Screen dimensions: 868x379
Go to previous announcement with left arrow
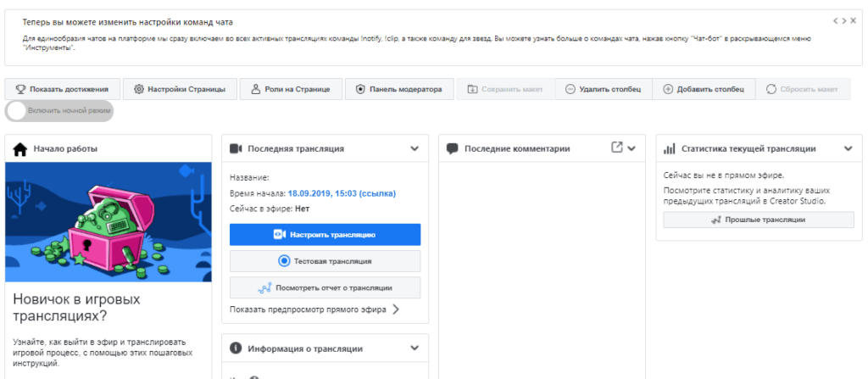(836, 20)
